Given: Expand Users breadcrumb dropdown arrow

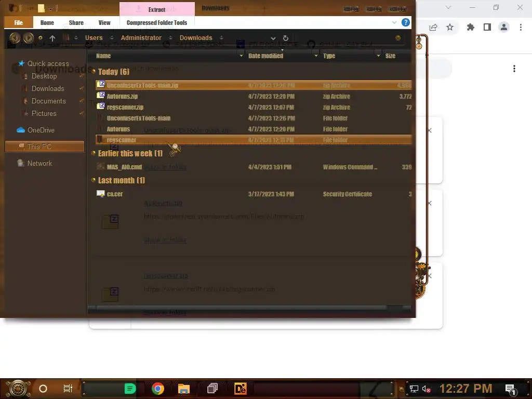Looking at the screenshot, I should (112, 37).
